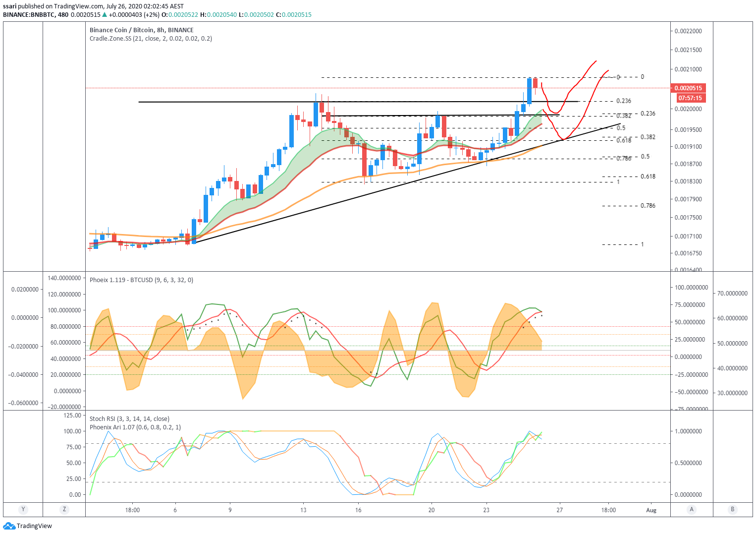The height and width of the screenshot is (535, 756).
Task: Click the 07:57:15 candle countdown label
Action: [x=690, y=98]
